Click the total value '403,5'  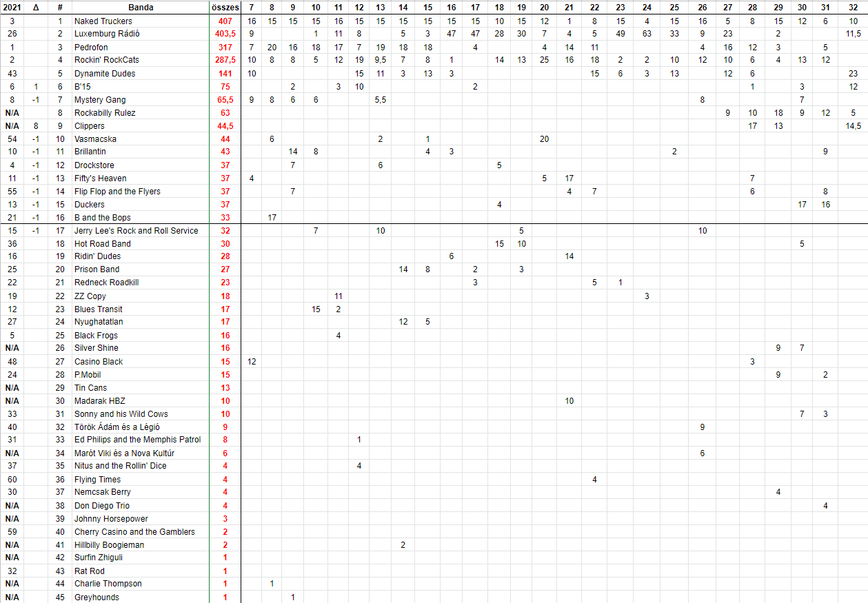225,34
